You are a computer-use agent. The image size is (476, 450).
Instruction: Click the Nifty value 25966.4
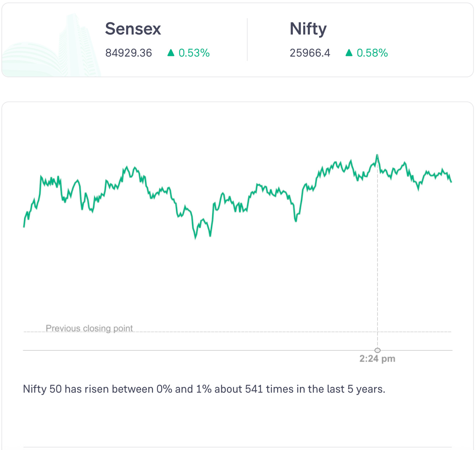310,53
